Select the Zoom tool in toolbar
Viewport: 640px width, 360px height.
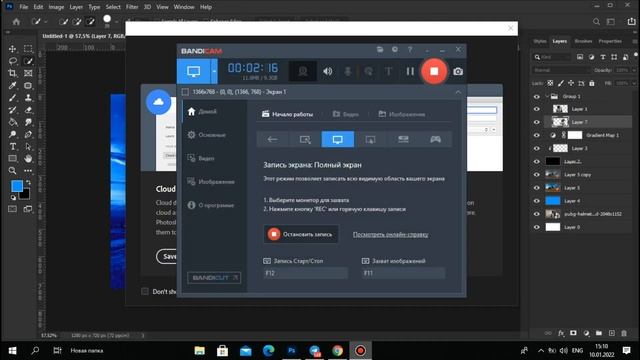point(13,171)
